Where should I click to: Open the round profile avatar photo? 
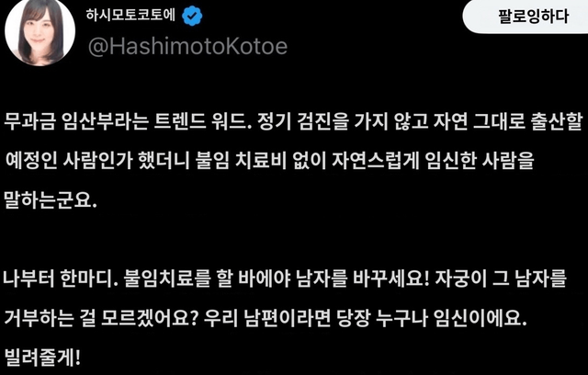40,32
